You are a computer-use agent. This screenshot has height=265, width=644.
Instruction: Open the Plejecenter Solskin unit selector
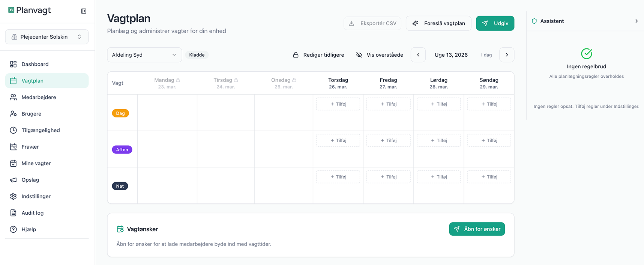click(x=47, y=37)
